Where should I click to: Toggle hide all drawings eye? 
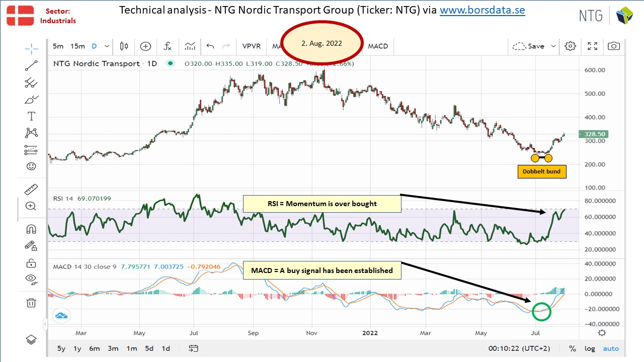tap(31, 279)
